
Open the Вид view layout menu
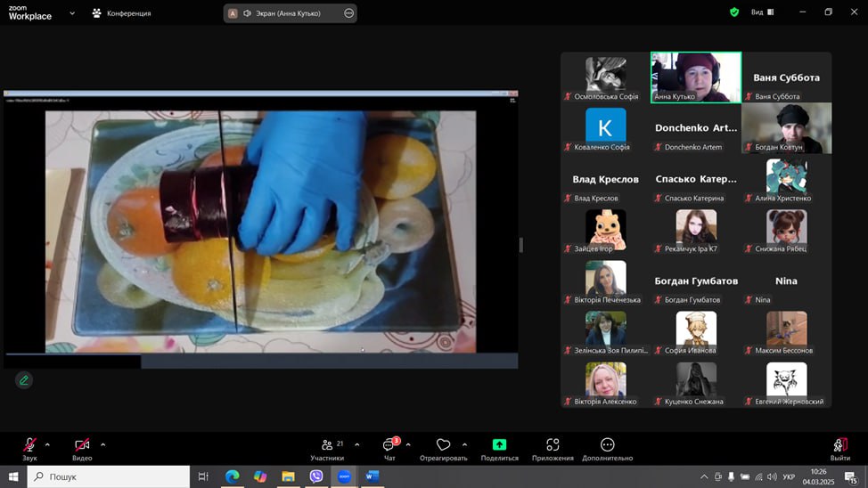pyautogui.click(x=762, y=12)
